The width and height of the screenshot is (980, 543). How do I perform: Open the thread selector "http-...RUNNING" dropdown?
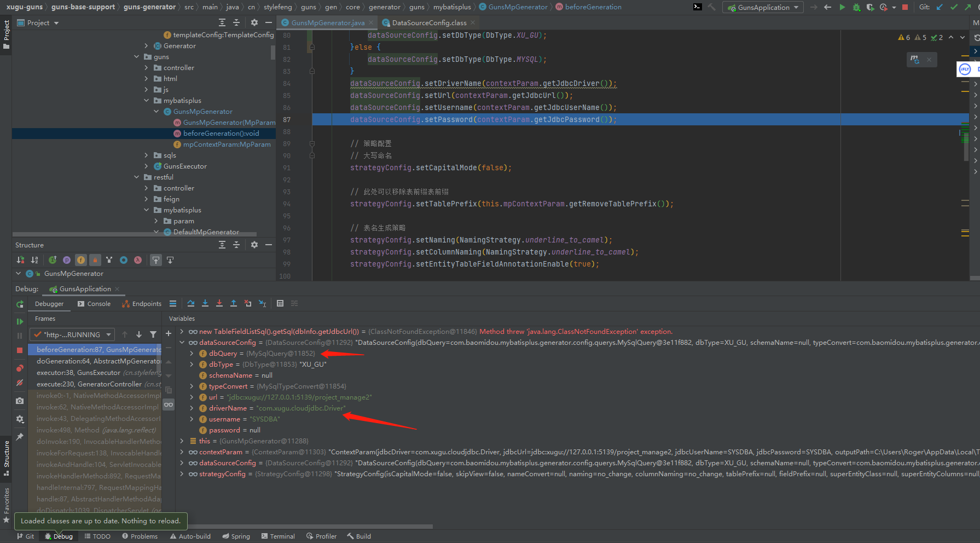tap(72, 334)
